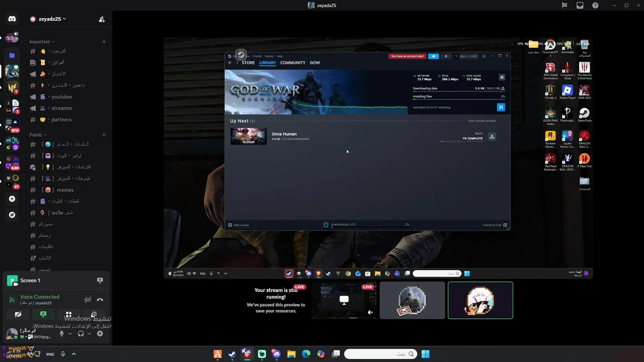Mute the microphone in user panel
The width and height of the screenshot is (644, 362).
[x=62, y=333]
